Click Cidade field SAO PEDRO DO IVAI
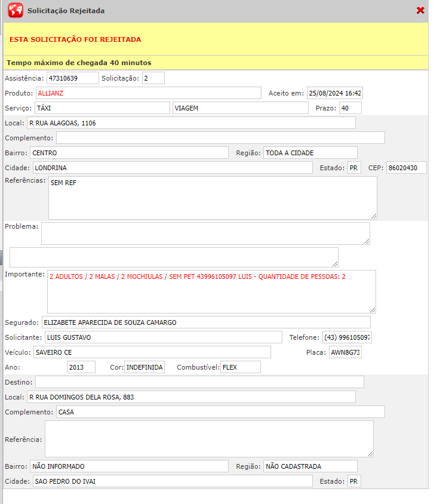440x504 pixels. tap(173, 481)
